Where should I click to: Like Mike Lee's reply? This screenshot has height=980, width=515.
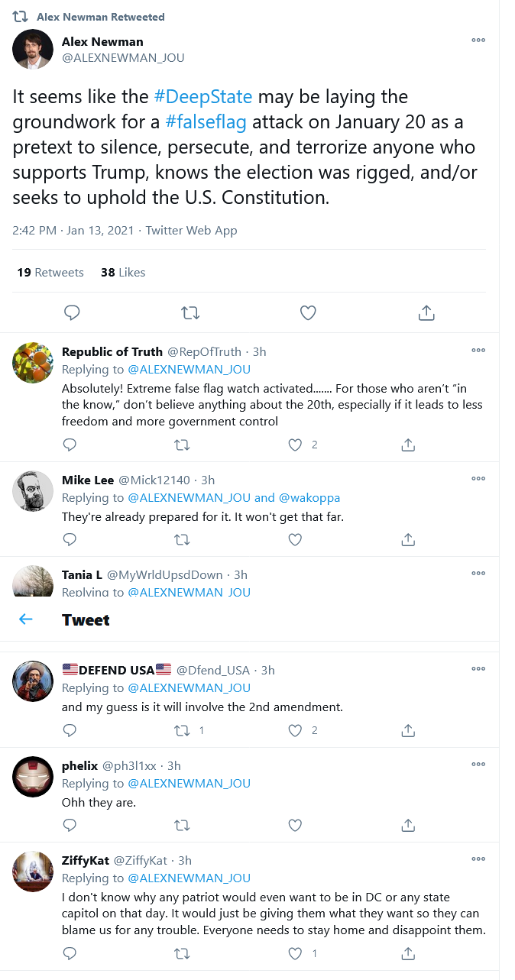click(x=295, y=539)
